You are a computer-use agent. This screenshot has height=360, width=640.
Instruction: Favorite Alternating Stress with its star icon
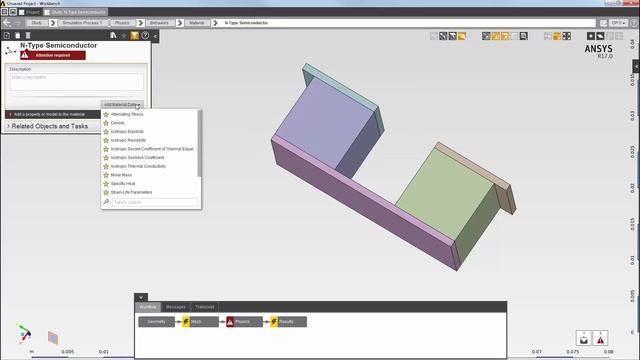click(106, 114)
